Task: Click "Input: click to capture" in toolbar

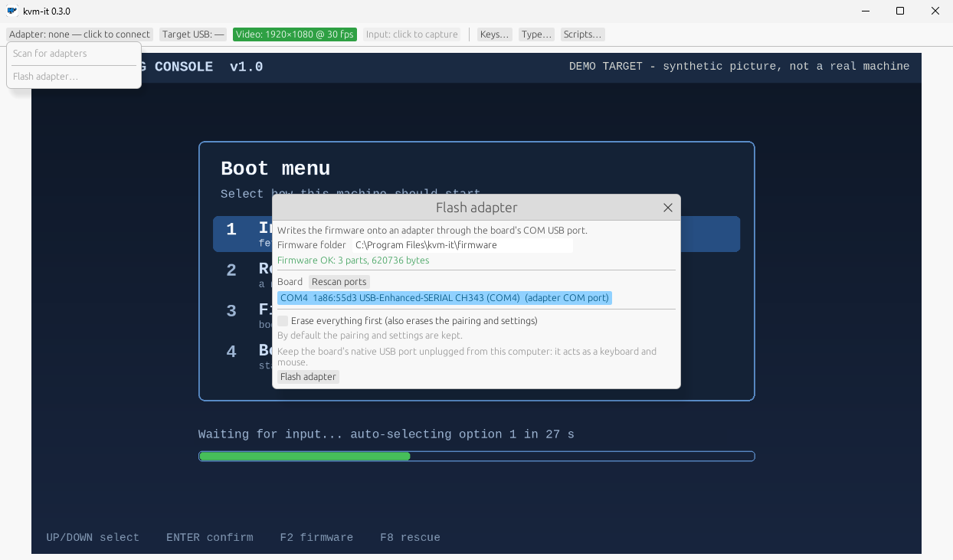Action: (x=412, y=34)
